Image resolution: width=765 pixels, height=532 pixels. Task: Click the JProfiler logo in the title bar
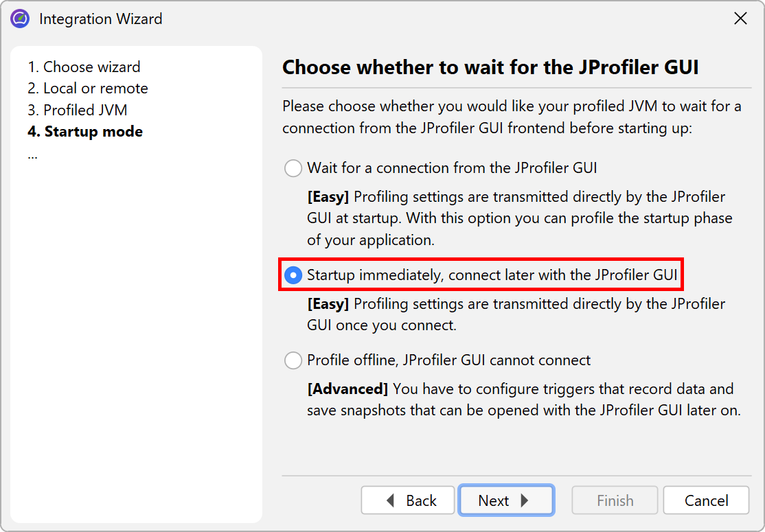[x=20, y=19]
